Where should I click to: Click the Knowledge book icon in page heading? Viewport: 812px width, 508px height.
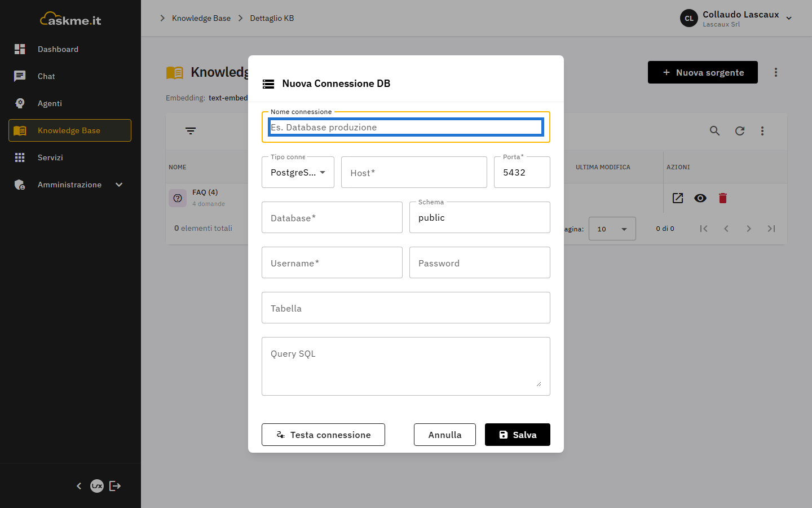[x=175, y=72]
